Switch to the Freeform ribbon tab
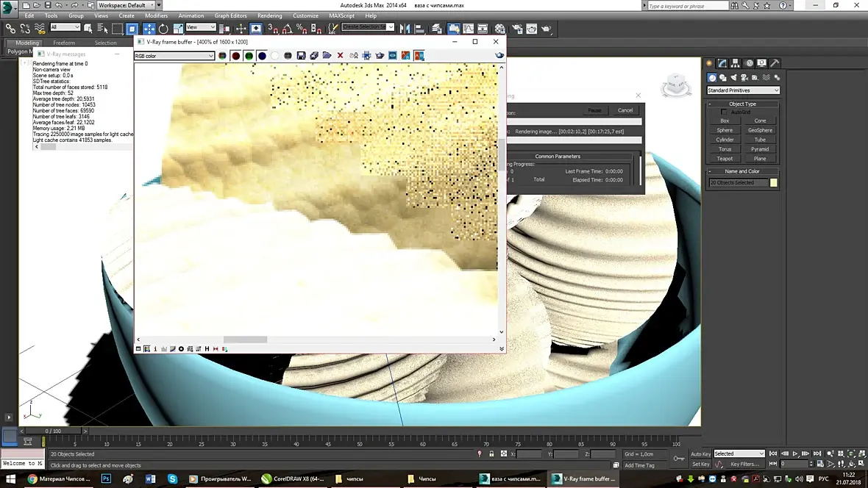 point(64,43)
